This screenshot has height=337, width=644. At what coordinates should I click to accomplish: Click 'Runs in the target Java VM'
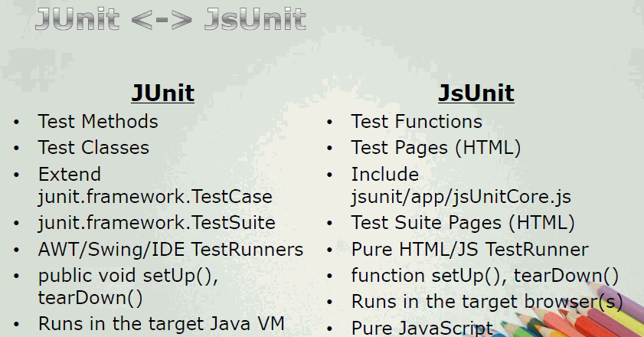tap(162, 324)
